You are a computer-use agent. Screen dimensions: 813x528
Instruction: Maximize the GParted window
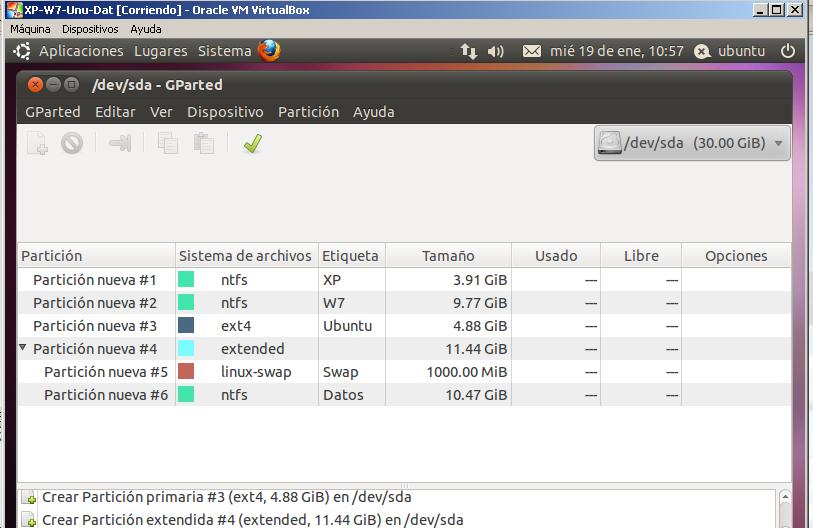coord(72,84)
